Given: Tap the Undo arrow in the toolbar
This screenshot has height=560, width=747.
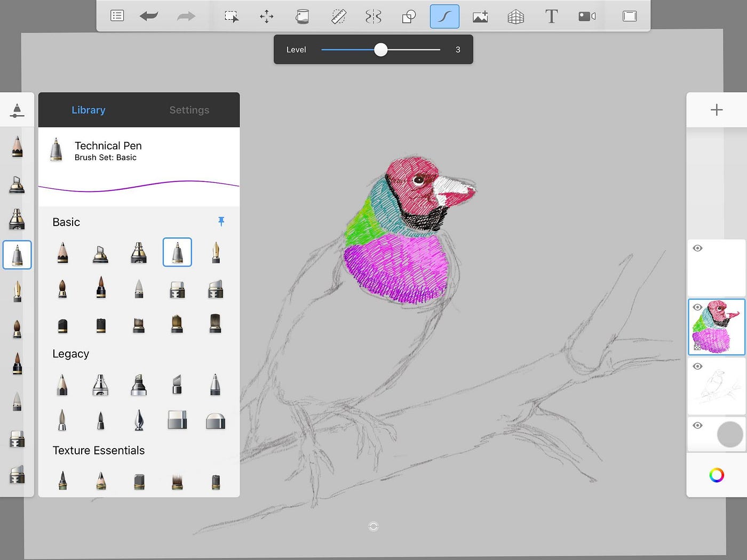Looking at the screenshot, I should click(149, 16).
